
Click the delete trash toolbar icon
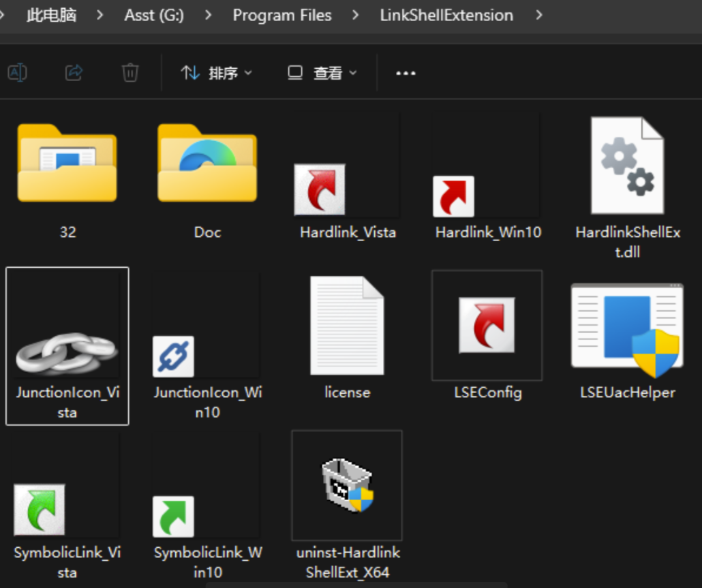pos(129,72)
